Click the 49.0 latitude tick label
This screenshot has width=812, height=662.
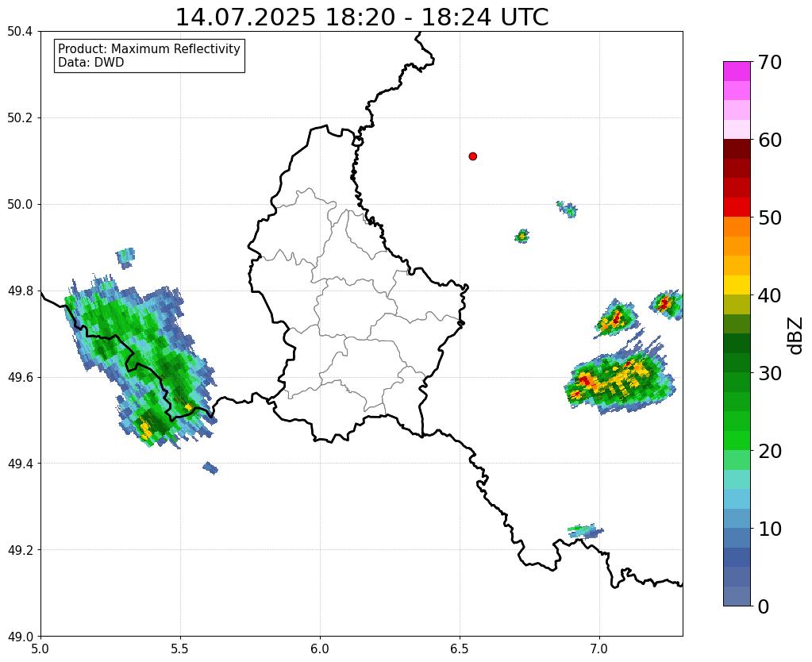[20, 637]
